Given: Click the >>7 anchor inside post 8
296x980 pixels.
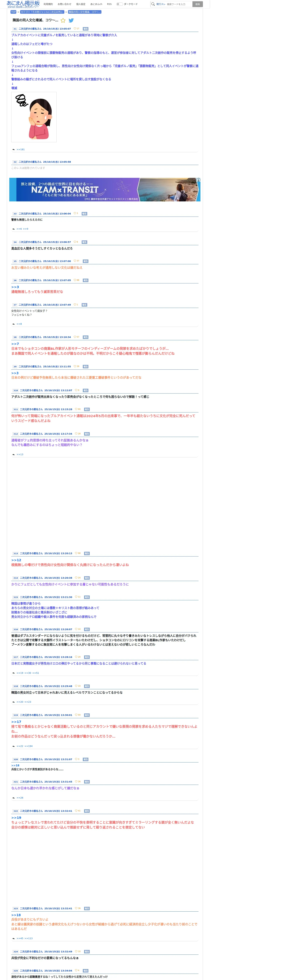Looking at the screenshot, I should coord(15,344).
